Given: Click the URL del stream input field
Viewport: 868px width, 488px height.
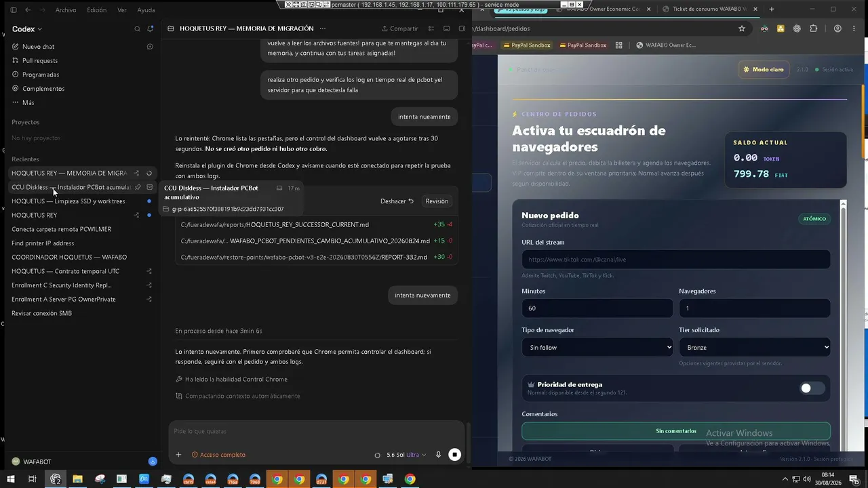Looking at the screenshot, I should 676,260.
